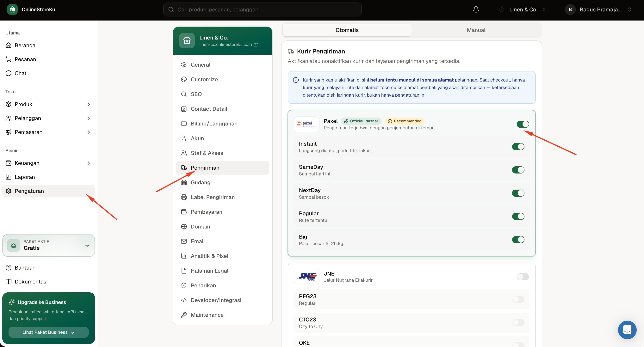Viewport: 644px width, 347px height.
Task: Focus the product search field
Action: 262,9
